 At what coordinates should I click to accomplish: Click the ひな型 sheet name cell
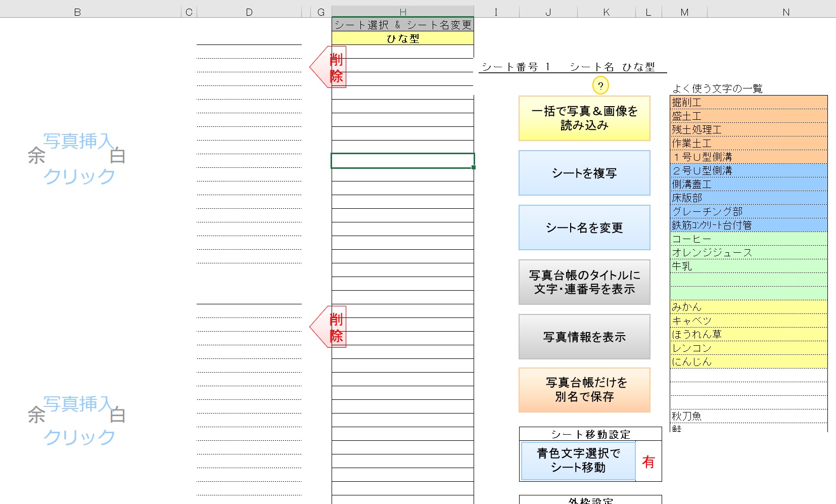tap(402, 38)
